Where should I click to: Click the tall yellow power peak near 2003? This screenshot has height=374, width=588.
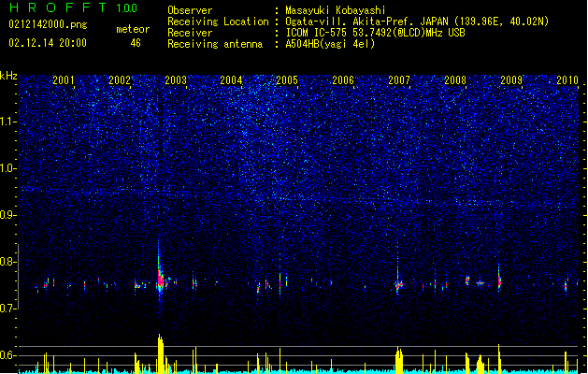[161, 353]
